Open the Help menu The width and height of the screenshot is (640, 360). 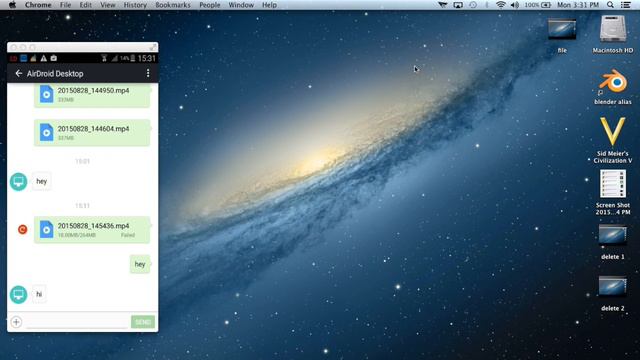point(269,5)
